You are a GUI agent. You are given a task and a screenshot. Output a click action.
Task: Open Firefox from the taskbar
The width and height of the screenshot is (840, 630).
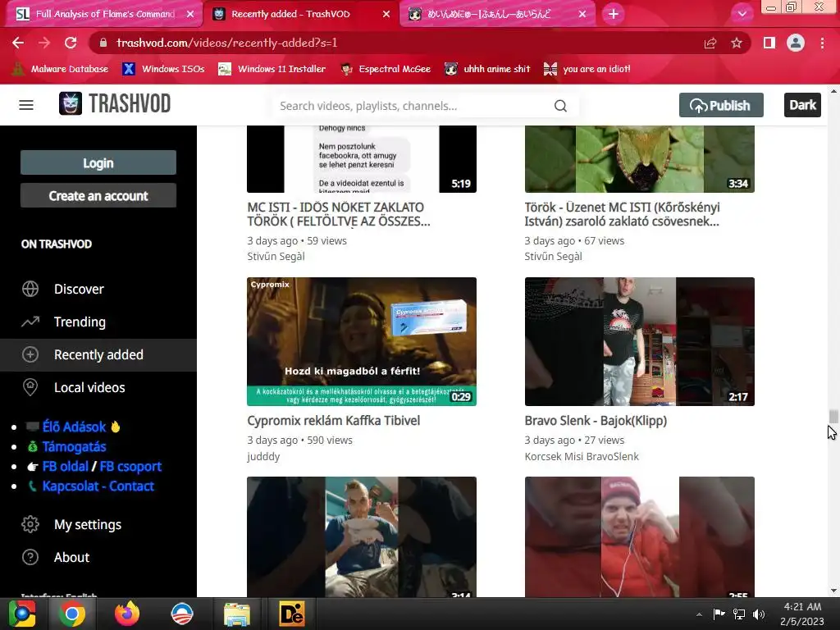(127, 614)
